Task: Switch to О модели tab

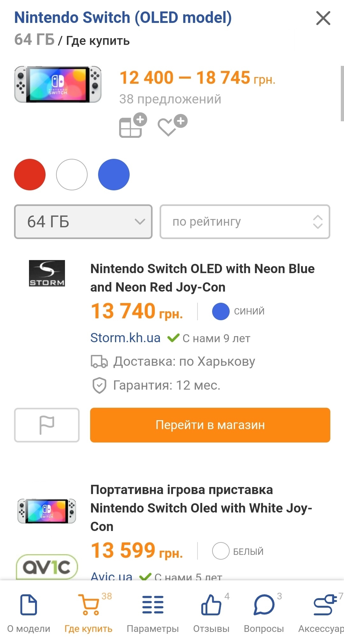Action: coord(29,613)
